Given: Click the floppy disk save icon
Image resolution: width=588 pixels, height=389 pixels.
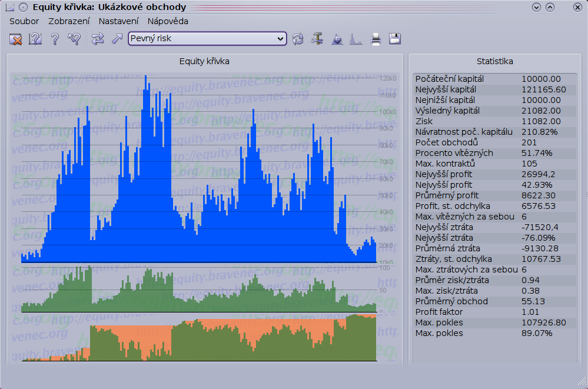Looking at the screenshot, I should [x=395, y=39].
